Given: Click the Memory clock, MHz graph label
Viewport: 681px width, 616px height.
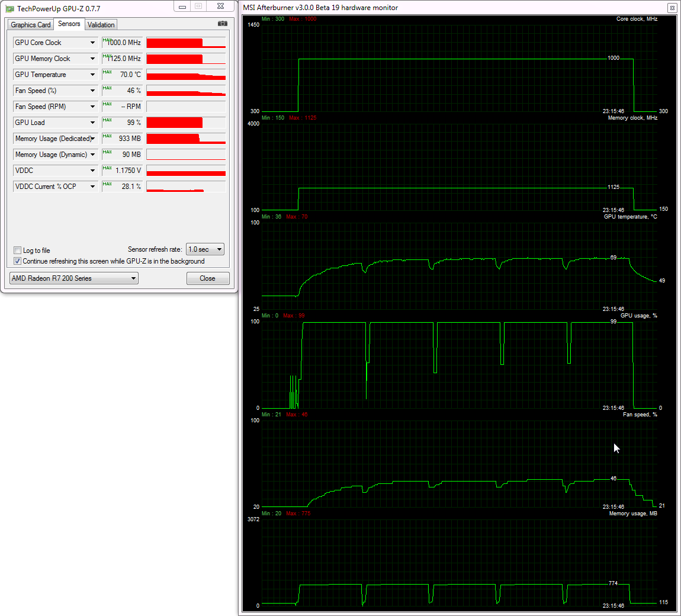Looking at the screenshot, I should 632,118.
